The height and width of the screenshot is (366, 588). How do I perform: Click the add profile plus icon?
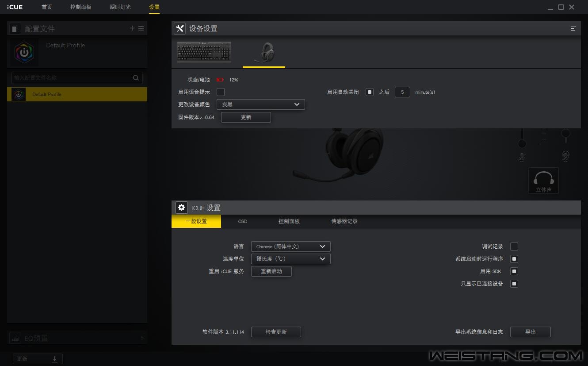pos(132,28)
